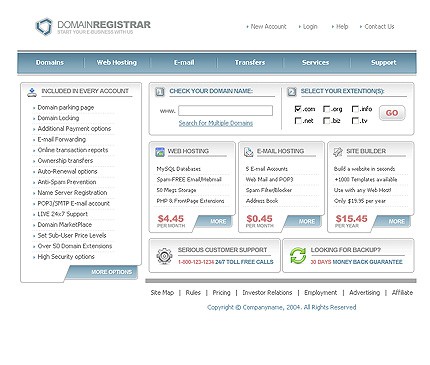Select Ownership transfers item
Screen dimensions: 430x365
[65, 161]
